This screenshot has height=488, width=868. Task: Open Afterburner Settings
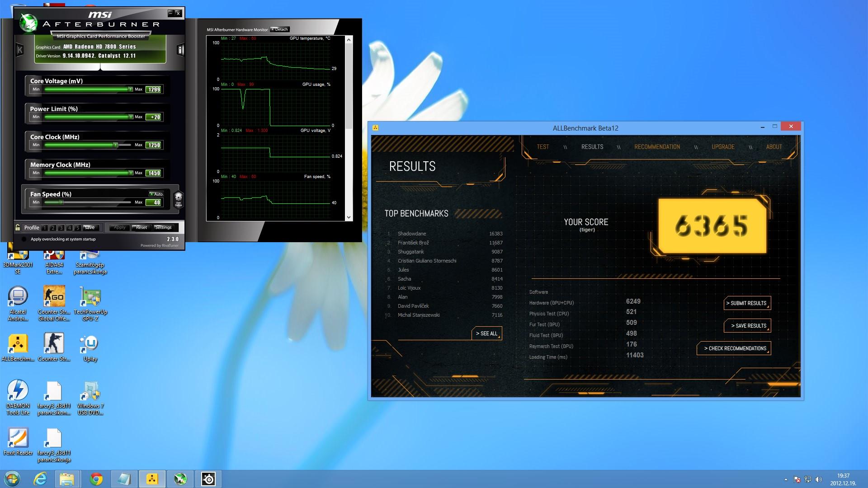[163, 227]
